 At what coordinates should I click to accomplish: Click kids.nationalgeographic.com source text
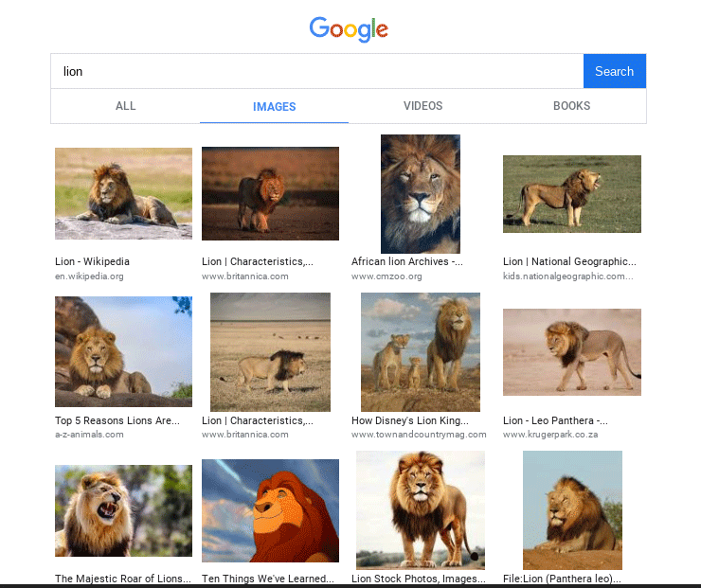coord(567,276)
